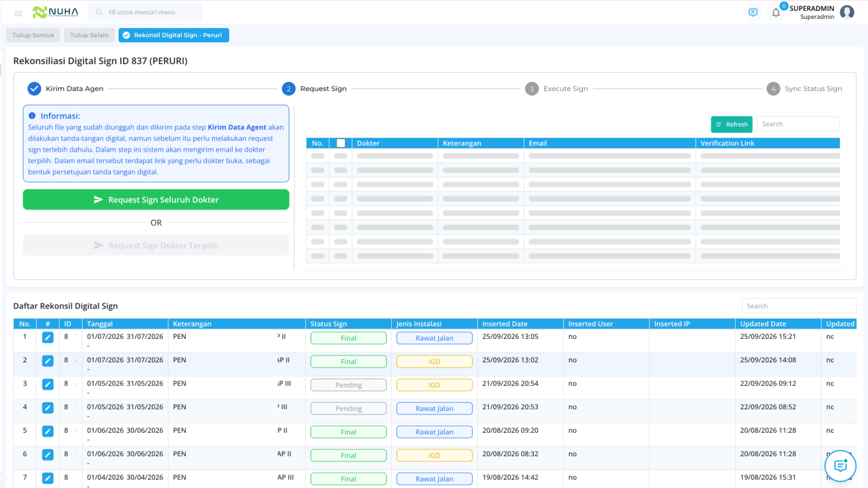The image size is (868, 488).
Task: Click updated date 22/09/2026 09:12
Action: [x=768, y=383]
